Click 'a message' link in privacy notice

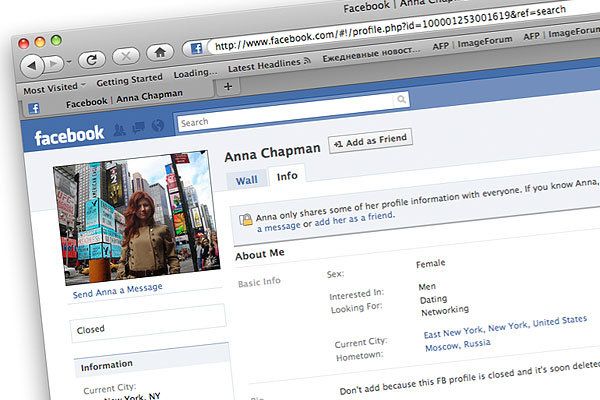(x=279, y=227)
